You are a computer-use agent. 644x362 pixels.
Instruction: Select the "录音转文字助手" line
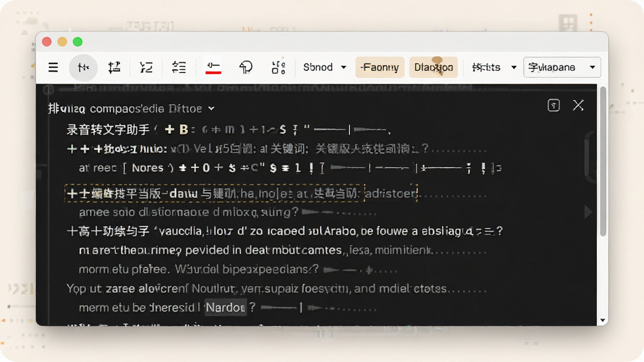click(229, 130)
